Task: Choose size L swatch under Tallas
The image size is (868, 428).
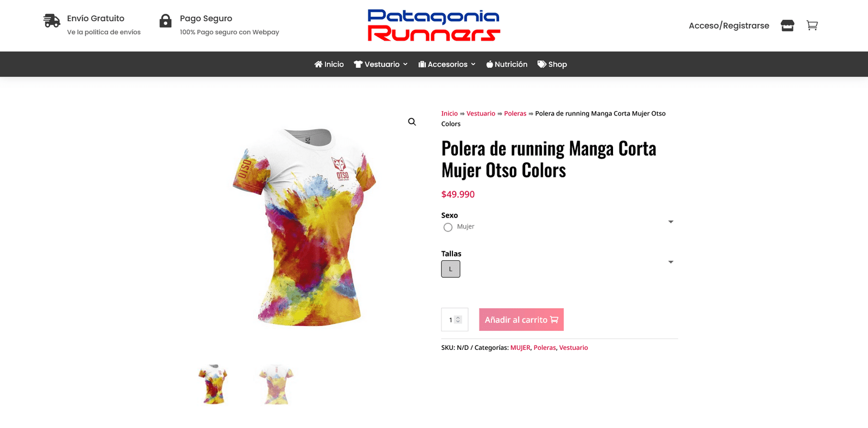Action: (450, 269)
